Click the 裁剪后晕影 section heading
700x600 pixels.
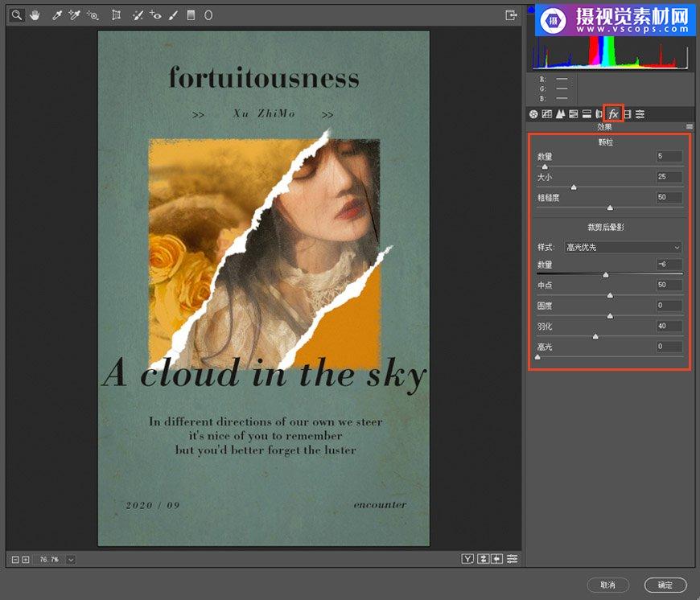[605, 227]
